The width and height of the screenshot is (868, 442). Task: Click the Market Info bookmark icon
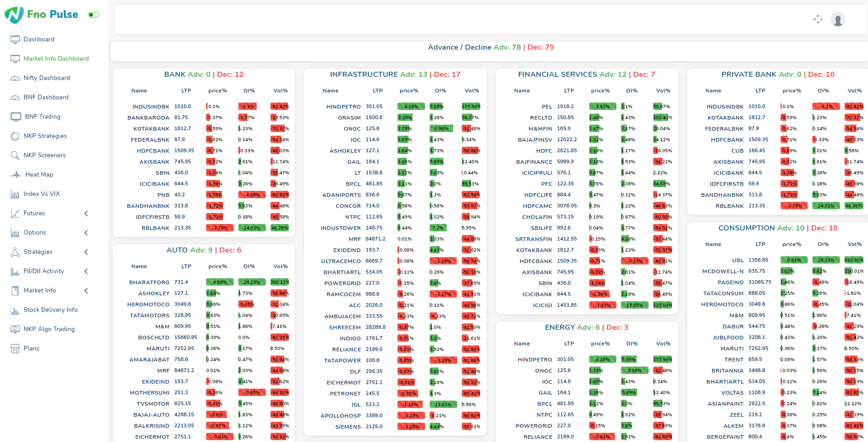[15, 291]
